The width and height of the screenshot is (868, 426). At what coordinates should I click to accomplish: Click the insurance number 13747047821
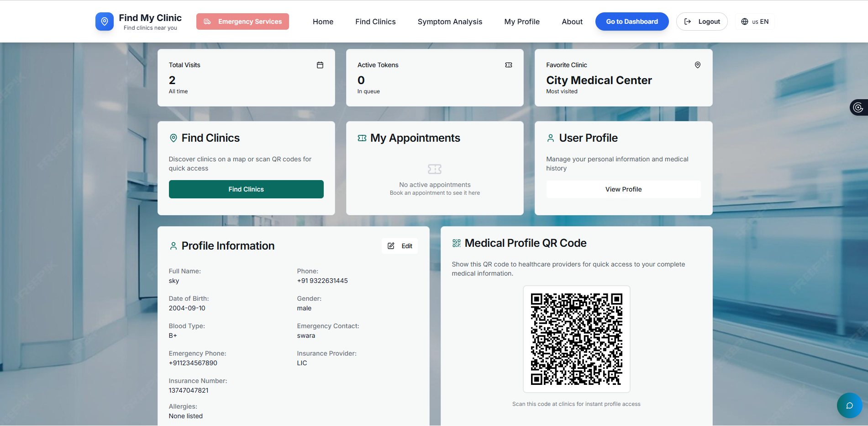point(189,390)
